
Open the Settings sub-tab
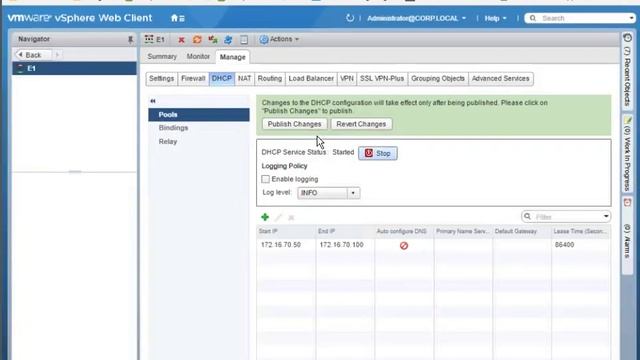[x=161, y=78]
